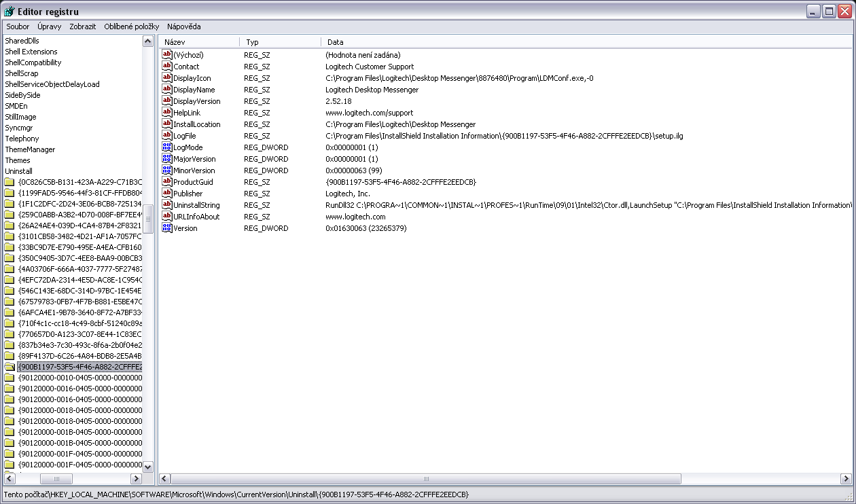Open the Oblíbené položky menu
856x504 pixels.
(132, 26)
